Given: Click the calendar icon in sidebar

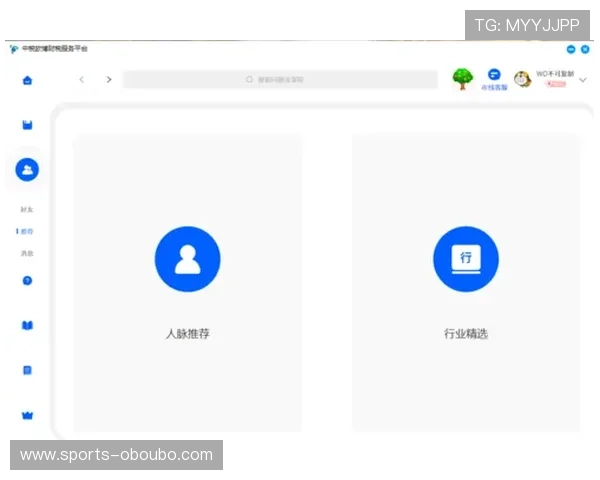Looking at the screenshot, I should (27, 125).
